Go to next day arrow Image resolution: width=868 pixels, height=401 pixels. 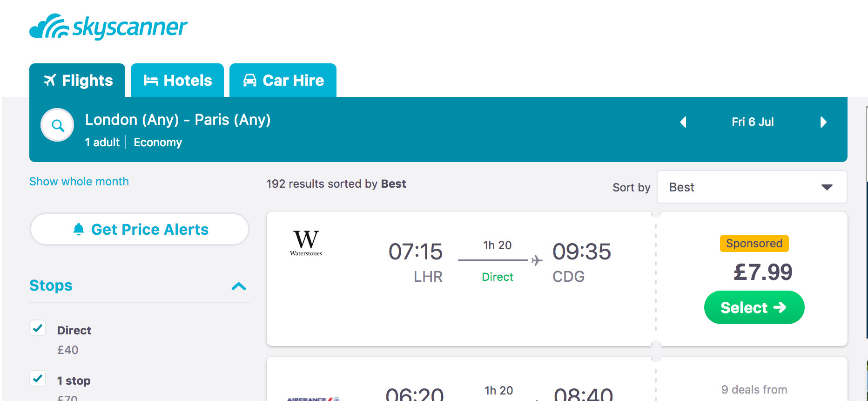[823, 122]
